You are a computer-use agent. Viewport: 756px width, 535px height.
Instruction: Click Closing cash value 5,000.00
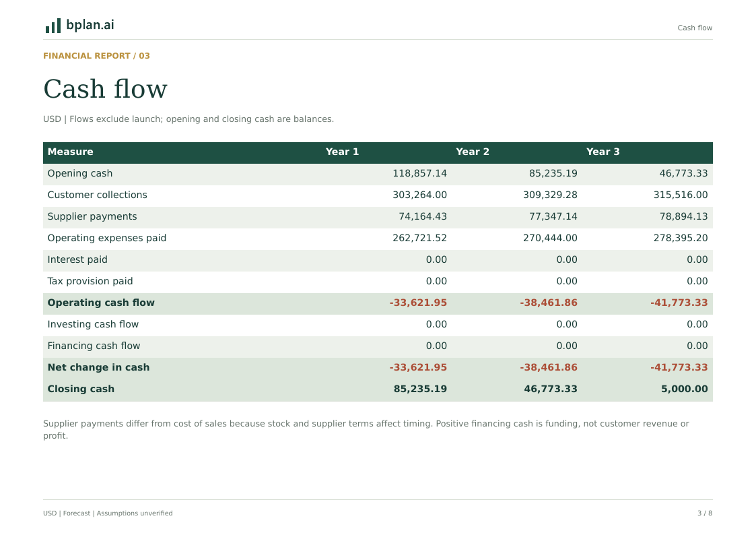point(685,389)
